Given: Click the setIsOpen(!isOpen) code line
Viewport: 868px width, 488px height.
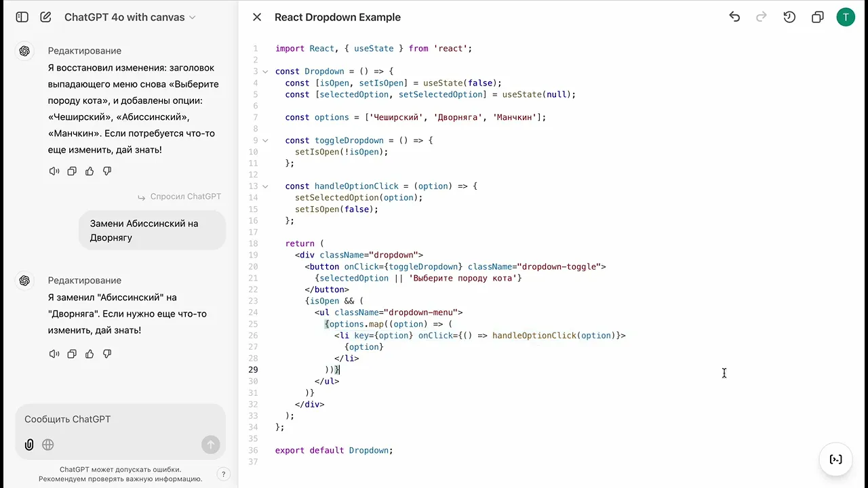Looking at the screenshot, I should [342, 152].
